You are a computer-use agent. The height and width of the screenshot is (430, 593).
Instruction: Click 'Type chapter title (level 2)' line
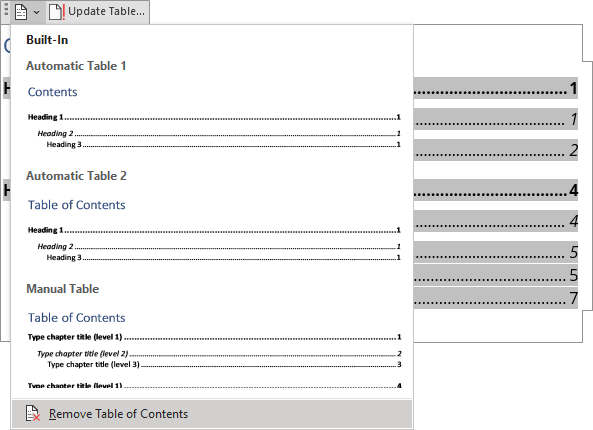click(x=219, y=354)
